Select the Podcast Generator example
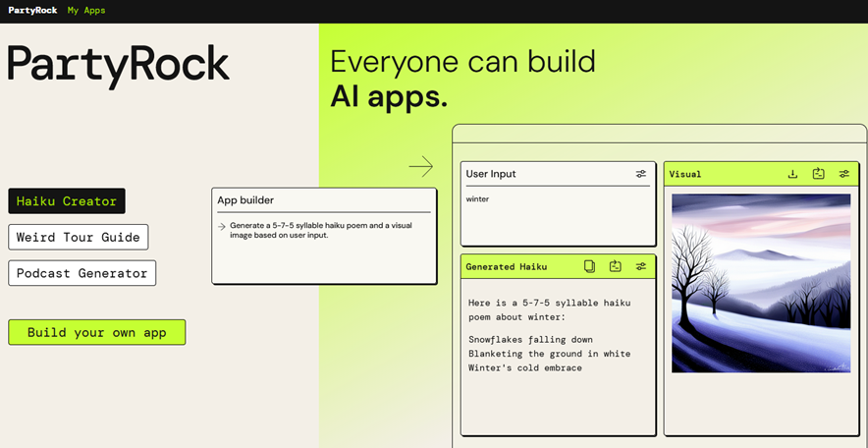868x448 pixels. click(x=81, y=273)
